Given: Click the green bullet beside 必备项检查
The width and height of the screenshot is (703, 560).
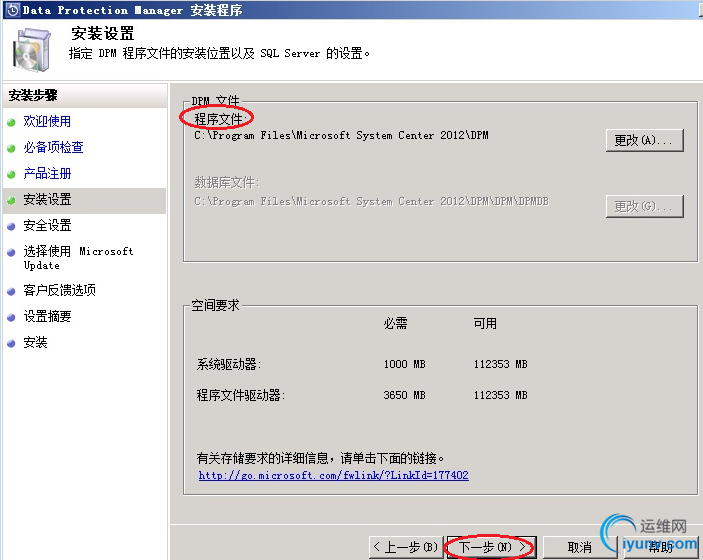Looking at the screenshot, I should tap(11, 148).
